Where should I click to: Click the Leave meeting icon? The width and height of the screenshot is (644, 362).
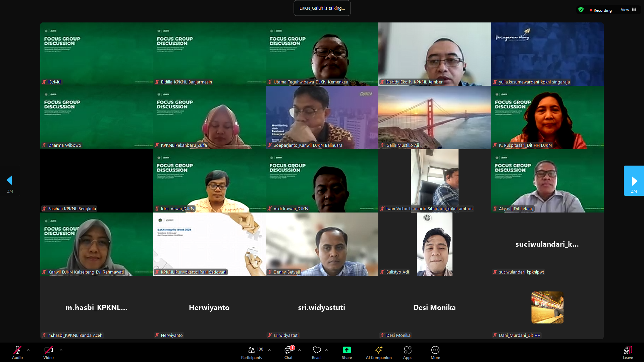628,350
